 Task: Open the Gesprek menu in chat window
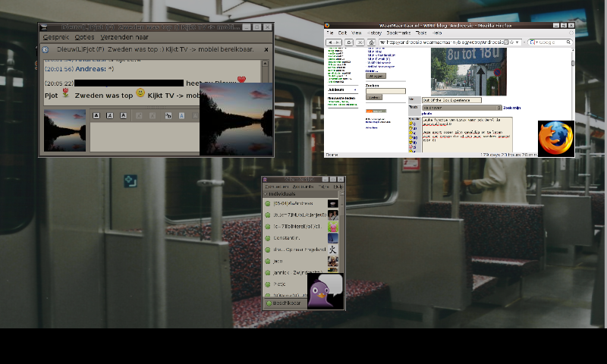[55, 36]
